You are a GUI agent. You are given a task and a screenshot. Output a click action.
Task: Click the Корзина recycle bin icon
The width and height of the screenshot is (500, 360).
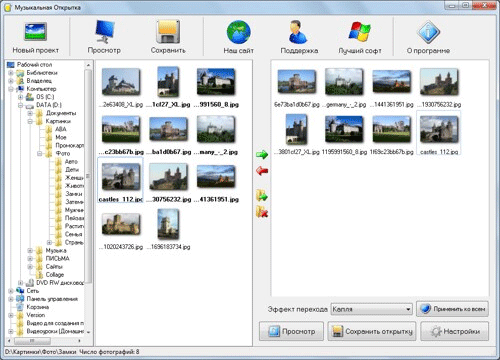click(x=20, y=307)
